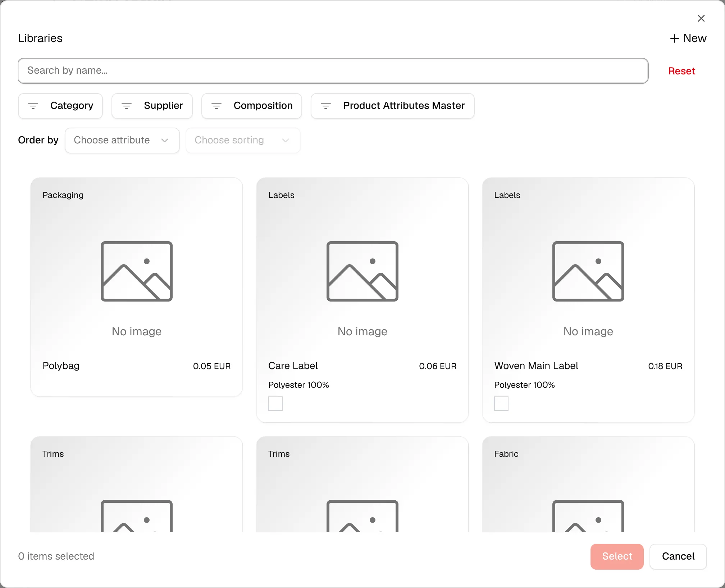725x588 pixels.
Task: Select the Woven Main Label placeholder image icon
Action: 588,271
